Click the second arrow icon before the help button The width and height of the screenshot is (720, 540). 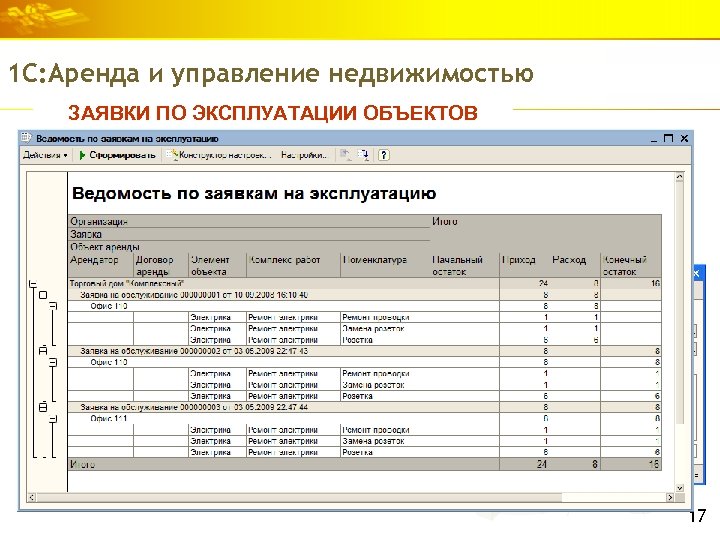coord(364,155)
